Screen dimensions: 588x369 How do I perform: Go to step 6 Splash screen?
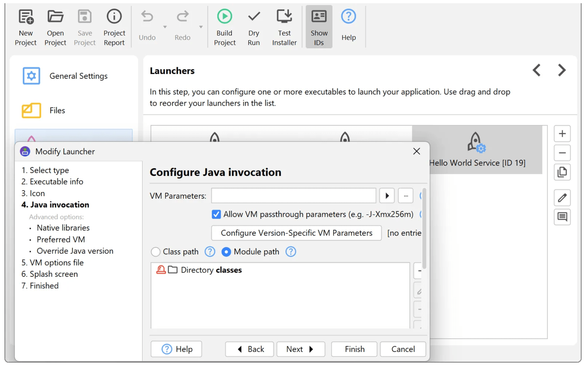point(49,274)
